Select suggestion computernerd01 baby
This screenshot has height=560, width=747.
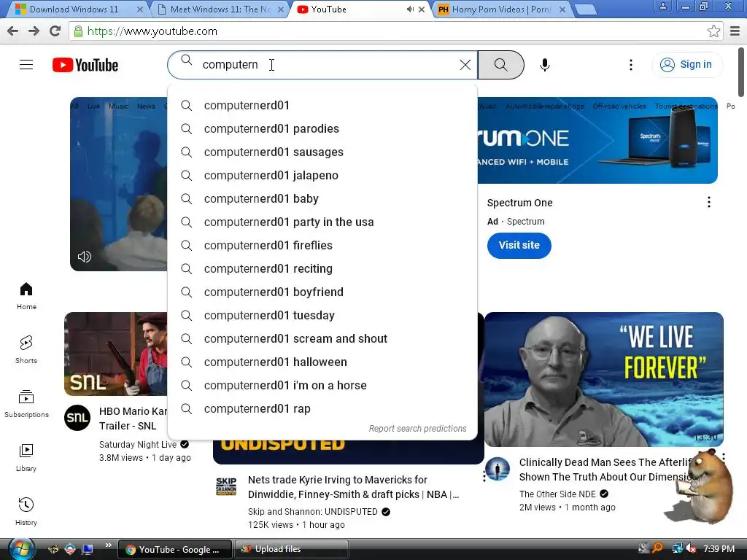point(322,198)
